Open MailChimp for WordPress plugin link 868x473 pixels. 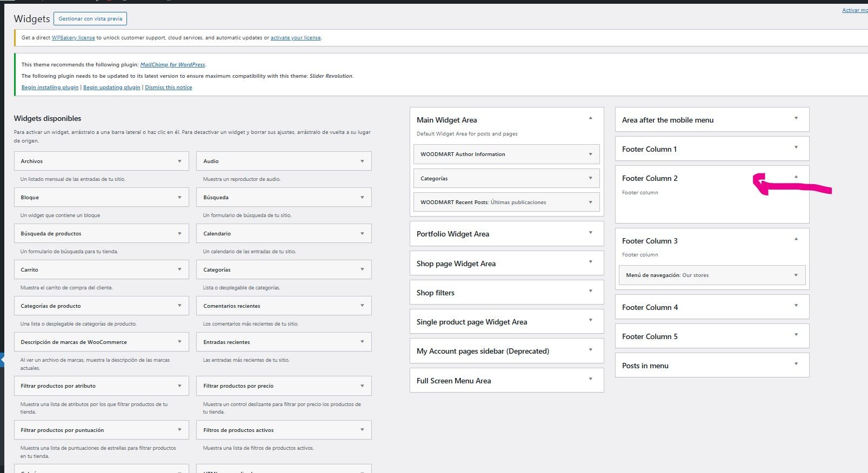point(172,65)
